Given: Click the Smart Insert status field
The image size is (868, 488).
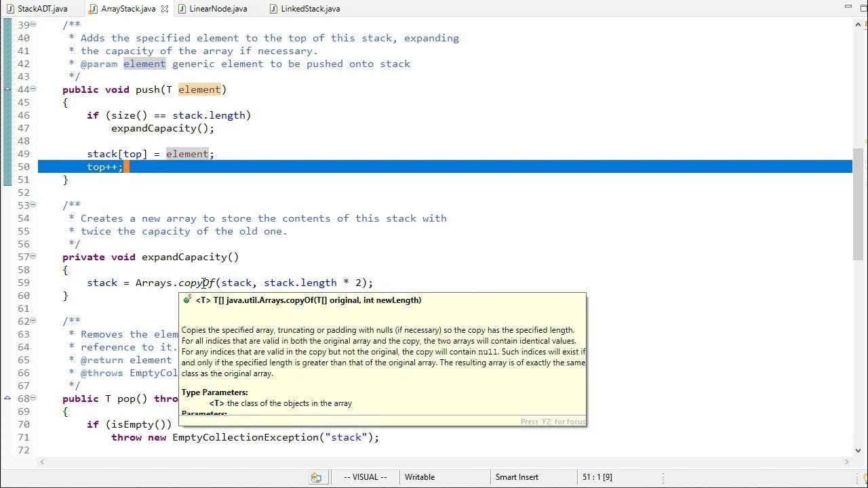Looking at the screenshot, I should click(x=517, y=477).
